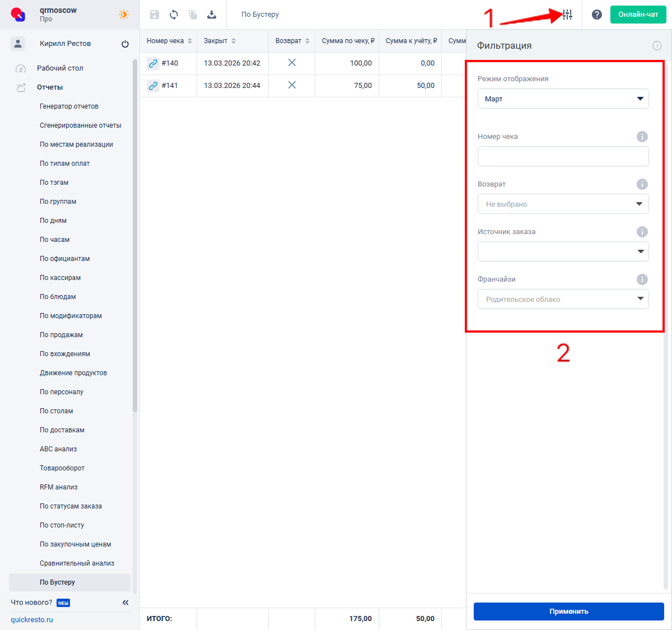Collapse the sidebar with double chevron
Screen dimensions: 672x630
[x=125, y=603]
